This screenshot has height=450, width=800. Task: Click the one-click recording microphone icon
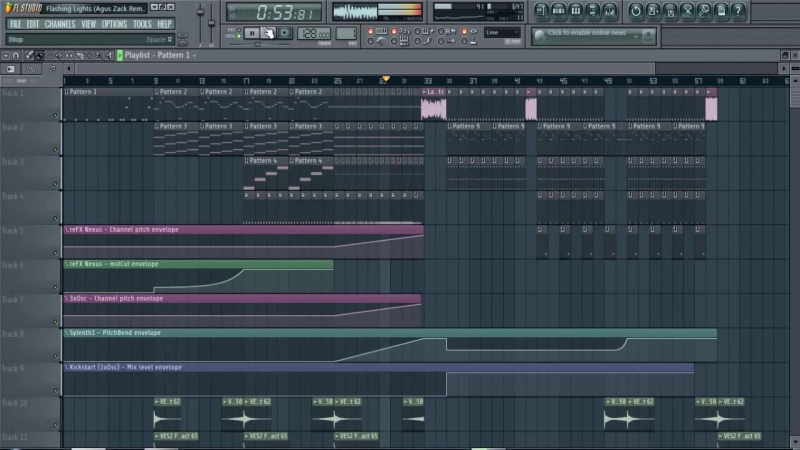tap(704, 11)
